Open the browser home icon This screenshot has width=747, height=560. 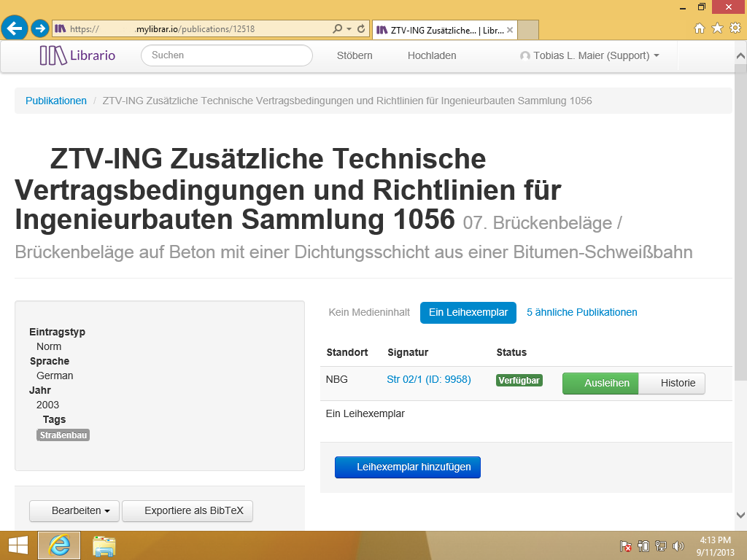click(700, 28)
